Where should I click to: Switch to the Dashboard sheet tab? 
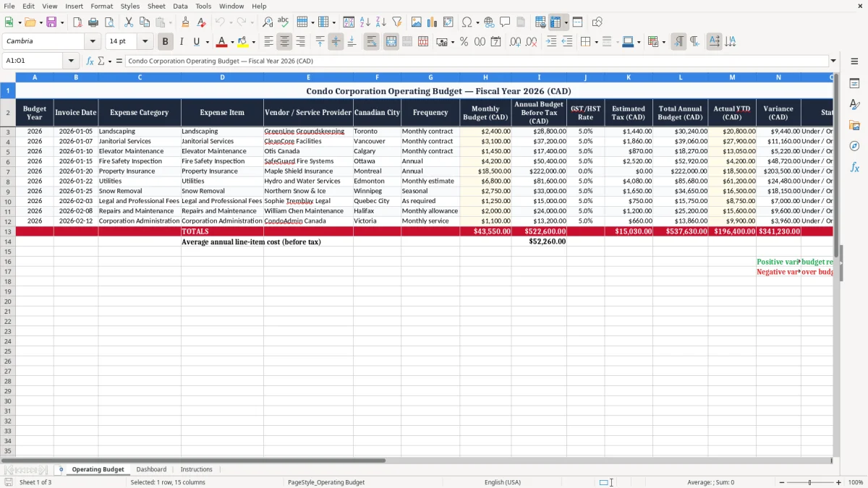[x=151, y=469]
